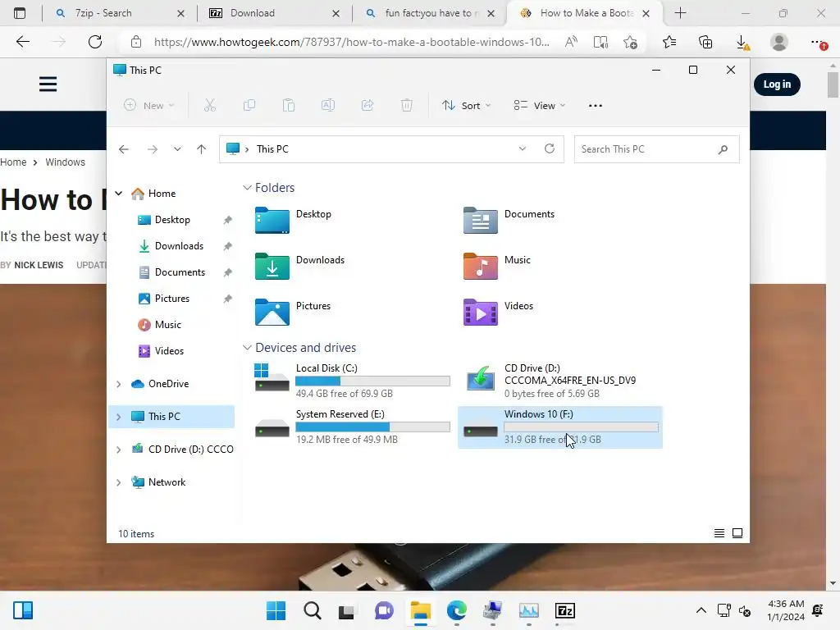Viewport: 840px width, 630px height.
Task: Go back in File Explorer navigation
Action: (124, 149)
